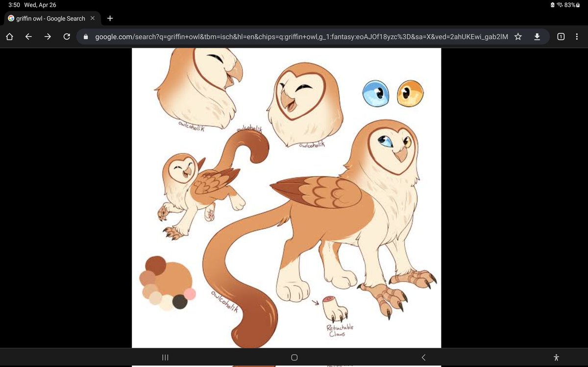Screen dimensions: 588x367
Task: Bookmark the page with the star icon
Action: tap(518, 37)
